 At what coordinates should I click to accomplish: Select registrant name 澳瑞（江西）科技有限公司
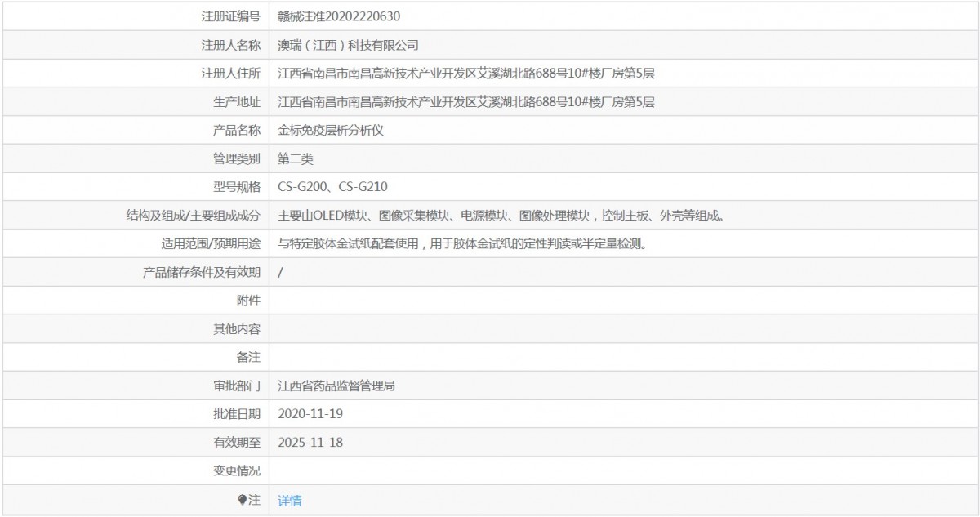pyautogui.click(x=349, y=45)
